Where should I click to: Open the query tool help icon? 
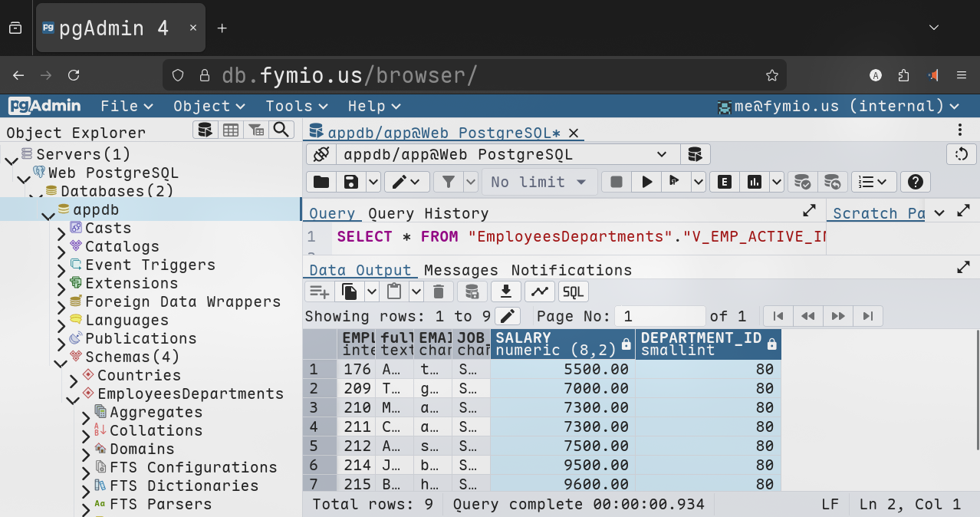click(x=915, y=182)
